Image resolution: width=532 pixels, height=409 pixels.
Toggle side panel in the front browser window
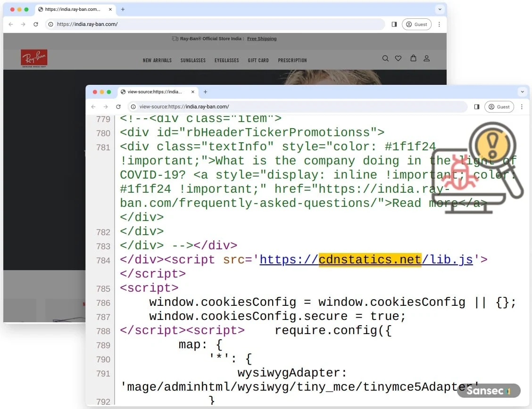pos(476,107)
